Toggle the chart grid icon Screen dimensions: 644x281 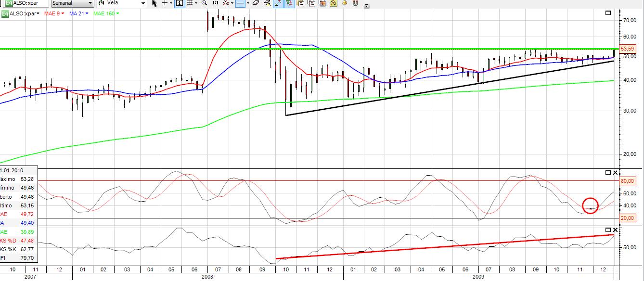190,3
